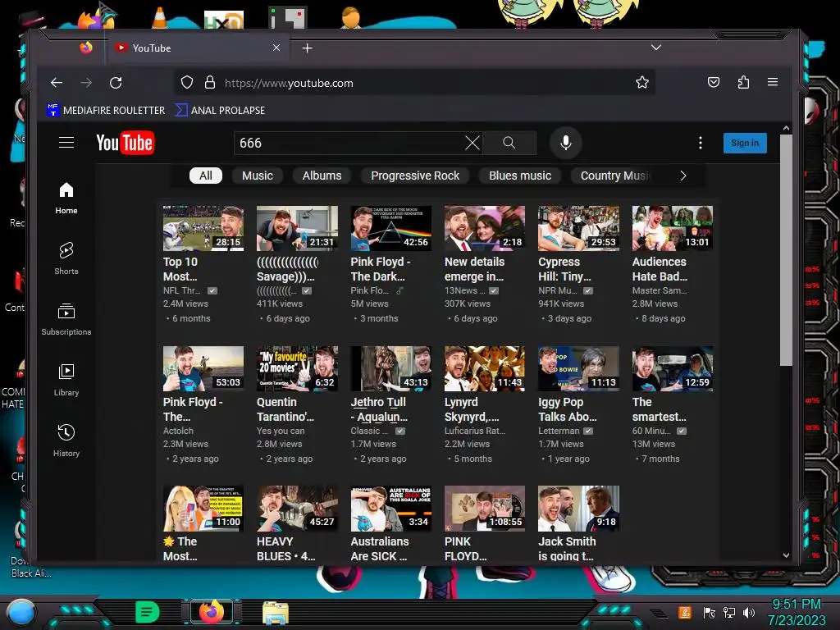The image size is (840, 630).
Task: Open Subscriptions in YouTube sidebar
Action: pyautogui.click(x=66, y=319)
